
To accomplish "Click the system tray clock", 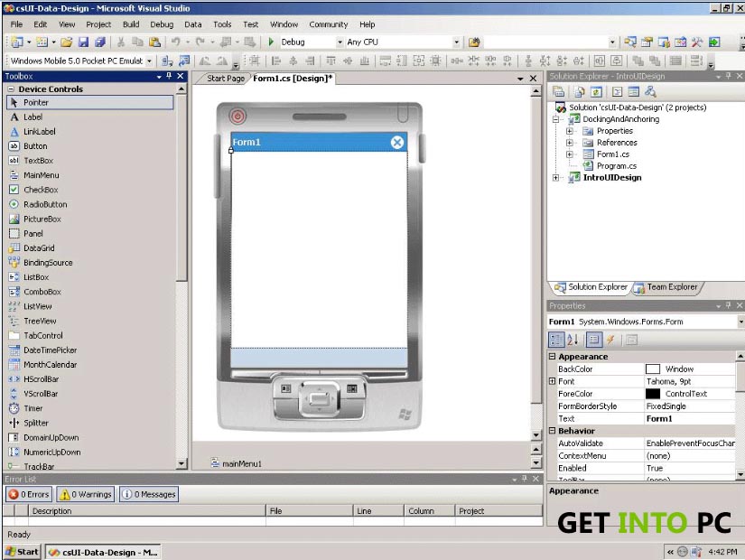I will tap(722, 552).
